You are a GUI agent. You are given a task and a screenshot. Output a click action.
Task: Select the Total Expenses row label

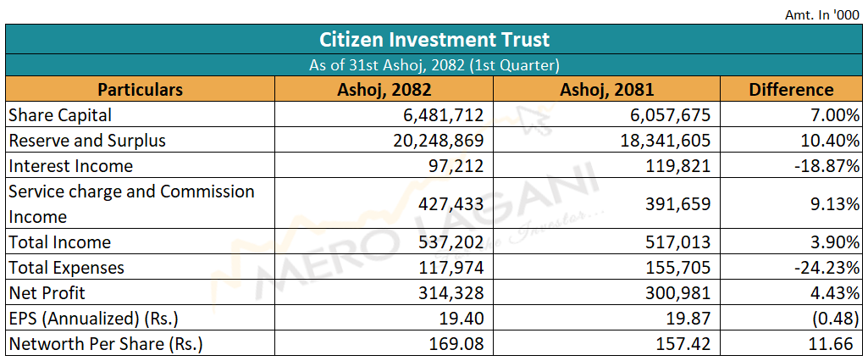click(x=67, y=267)
